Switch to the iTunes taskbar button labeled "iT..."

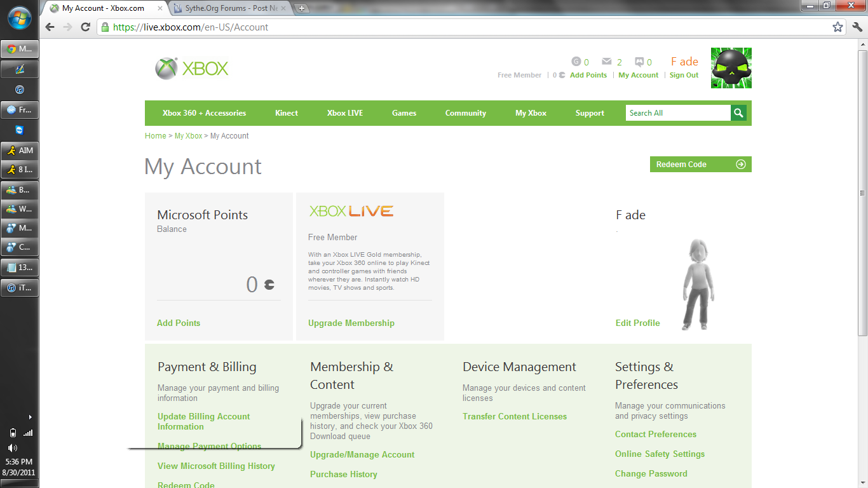(x=19, y=288)
